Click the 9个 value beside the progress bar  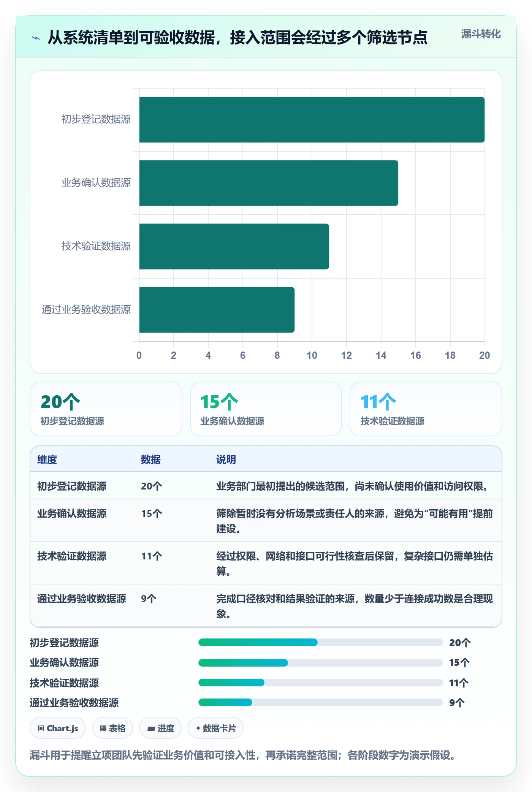click(x=457, y=703)
